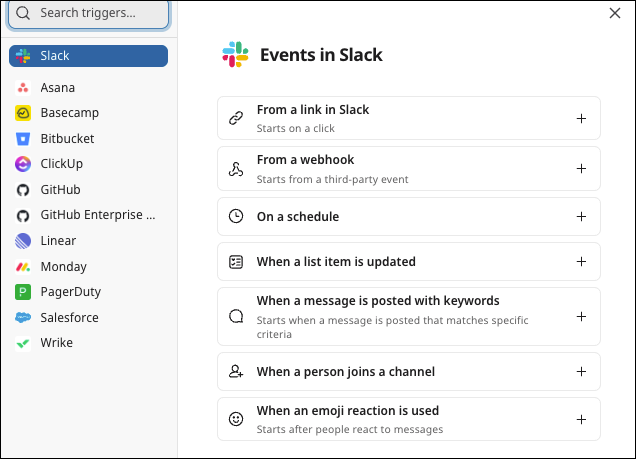Choose the On a schedule trigger
Viewport: 636px width, 459px height.
409,217
